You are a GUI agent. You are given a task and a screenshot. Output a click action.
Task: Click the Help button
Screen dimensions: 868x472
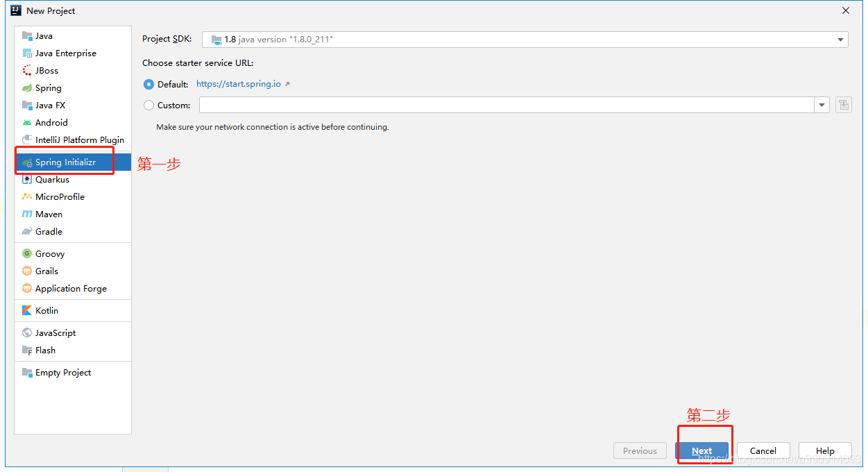(825, 450)
